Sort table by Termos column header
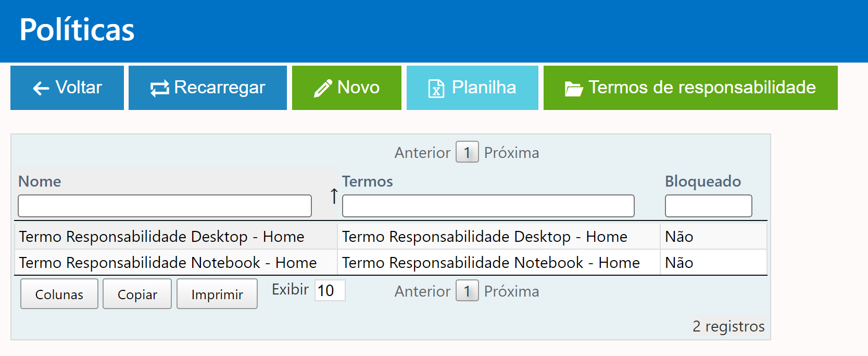Image resolution: width=868 pixels, height=356 pixels. [x=368, y=181]
